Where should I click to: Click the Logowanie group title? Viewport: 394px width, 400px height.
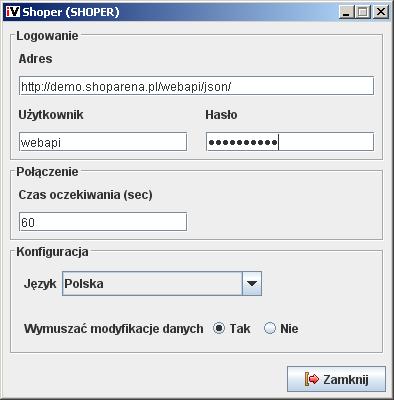tap(47, 36)
